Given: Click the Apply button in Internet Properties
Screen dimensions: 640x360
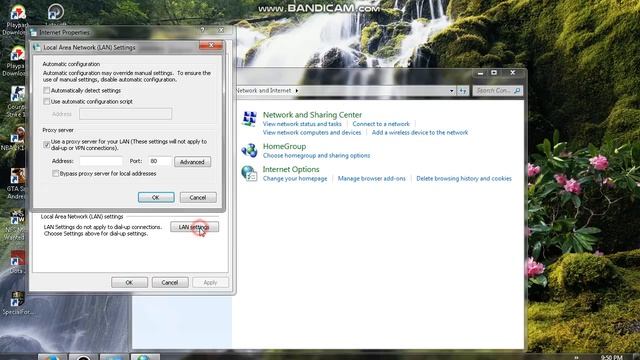Looking at the screenshot, I should [x=210, y=282].
